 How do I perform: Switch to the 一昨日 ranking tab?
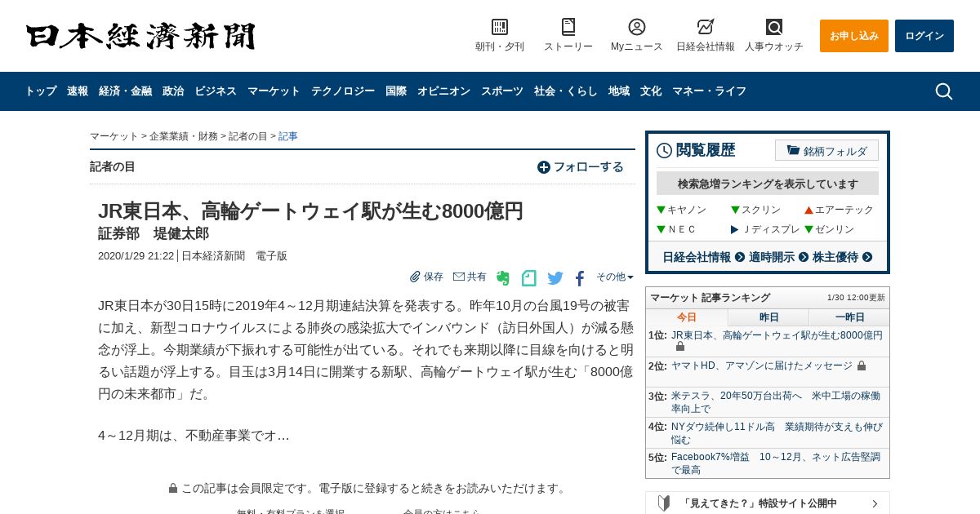(x=849, y=317)
